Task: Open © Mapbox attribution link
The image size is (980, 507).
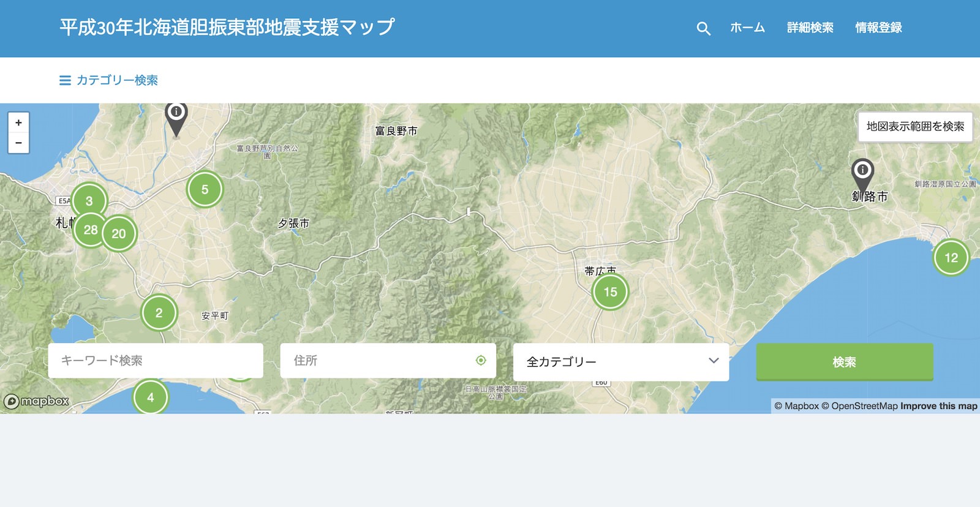Action: (796, 406)
